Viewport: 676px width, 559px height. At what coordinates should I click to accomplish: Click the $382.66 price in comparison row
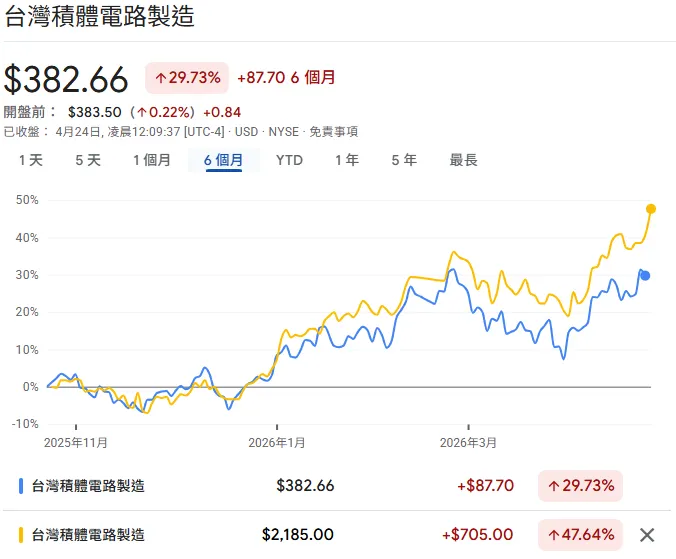[305, 486]
